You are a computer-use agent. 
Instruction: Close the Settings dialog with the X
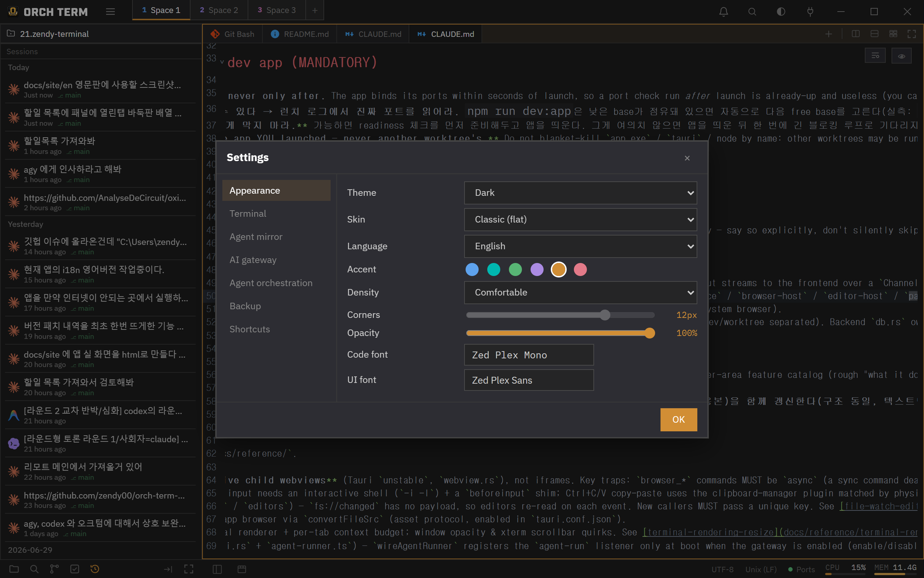pos(687,158)
